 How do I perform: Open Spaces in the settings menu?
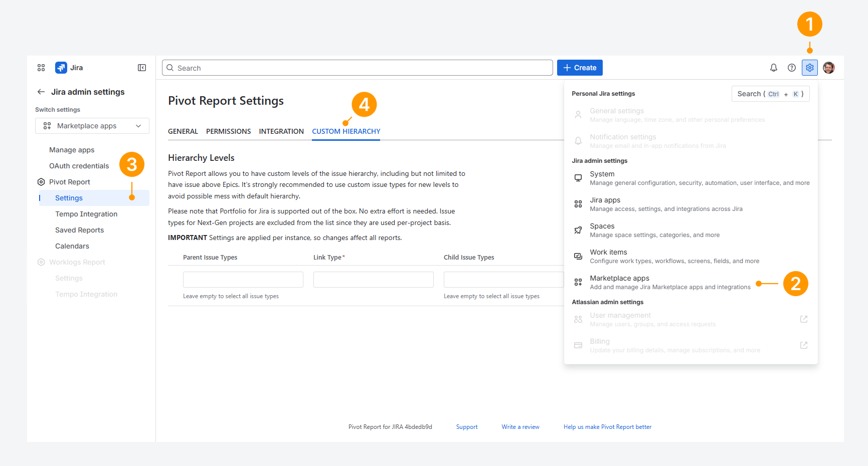691,230
